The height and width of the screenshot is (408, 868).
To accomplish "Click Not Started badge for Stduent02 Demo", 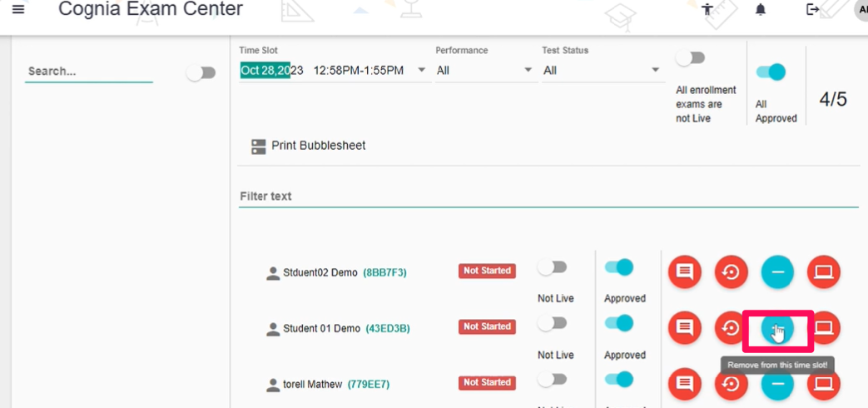I will [487, 271].
